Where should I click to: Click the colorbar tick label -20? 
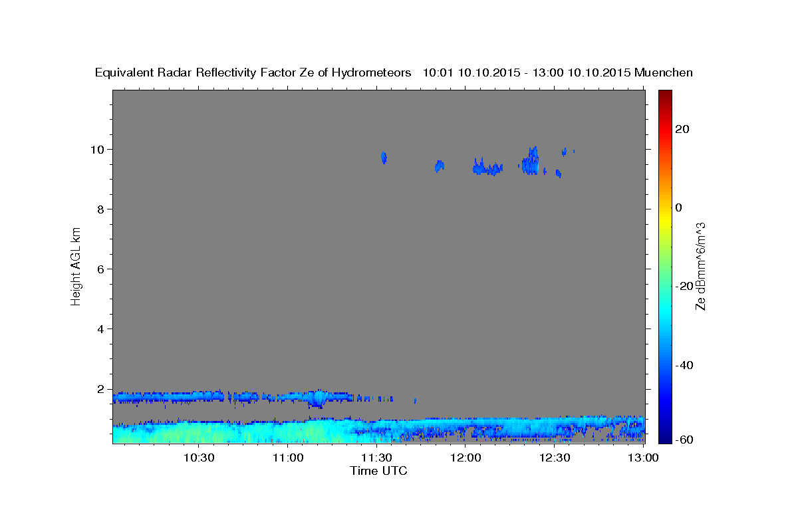pos(684,286)
